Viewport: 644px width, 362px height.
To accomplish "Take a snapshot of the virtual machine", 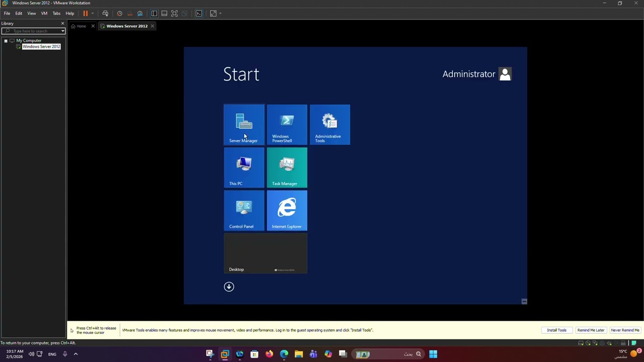I will [120, 14].
